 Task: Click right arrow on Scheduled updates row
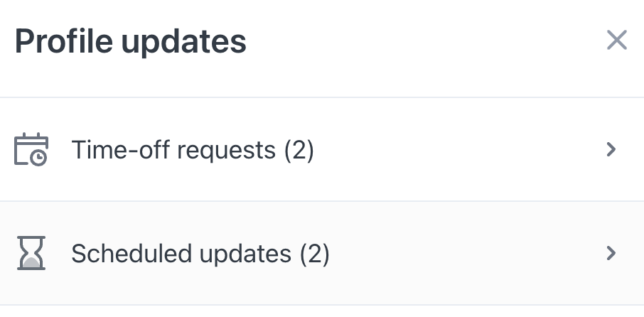611,253
